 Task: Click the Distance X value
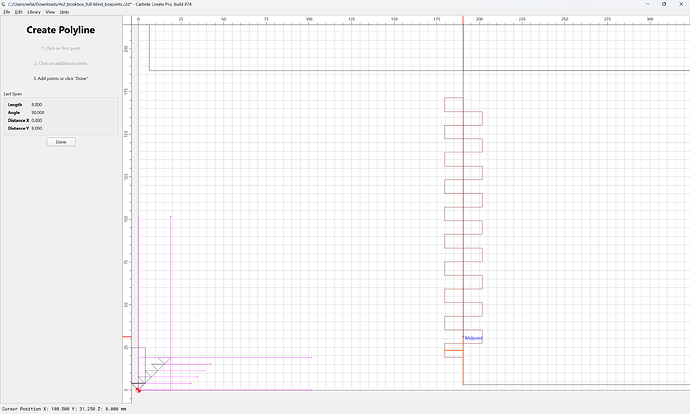point(37,121)
